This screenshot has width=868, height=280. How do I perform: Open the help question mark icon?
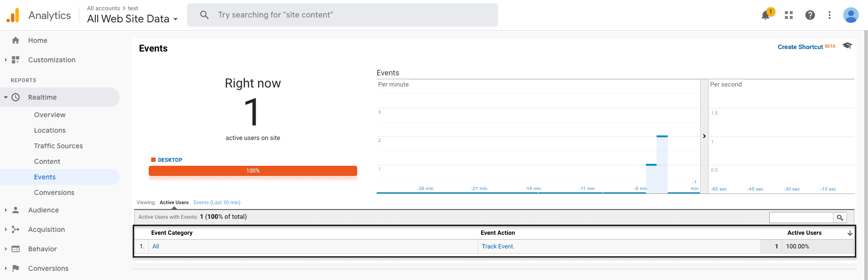point(810,15)
